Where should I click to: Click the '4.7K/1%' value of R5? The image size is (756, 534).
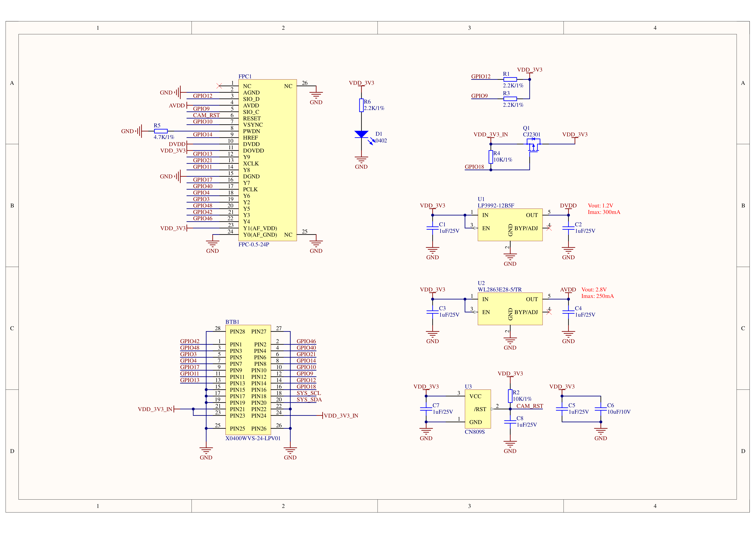[x=164, y=137]
